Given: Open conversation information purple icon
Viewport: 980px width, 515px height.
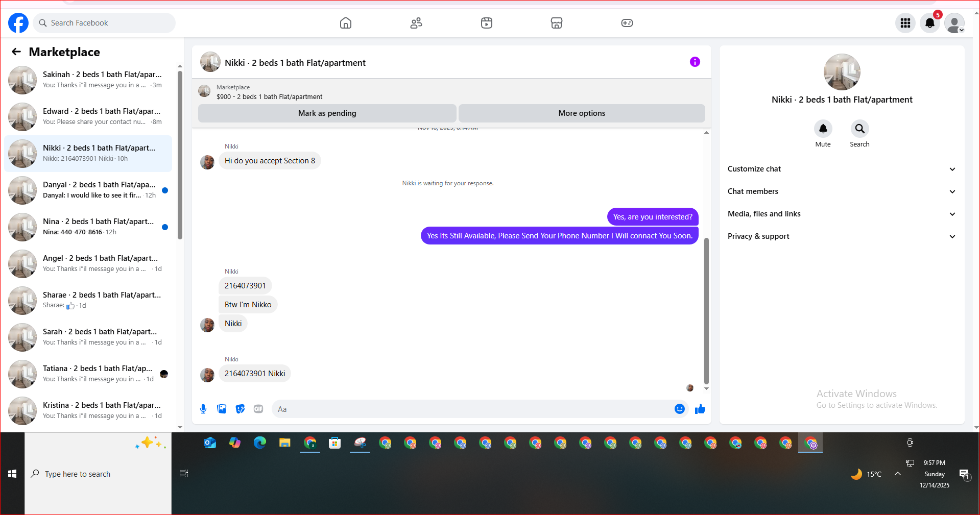Looking at the screenshot, I should [695, 62].
